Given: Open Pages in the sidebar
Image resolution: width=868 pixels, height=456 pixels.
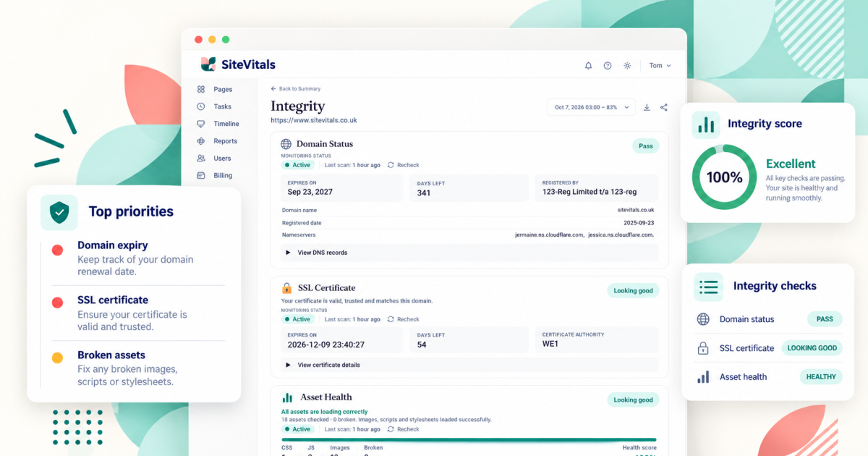Looking at the screenshot, I should [x=223, y=89].
